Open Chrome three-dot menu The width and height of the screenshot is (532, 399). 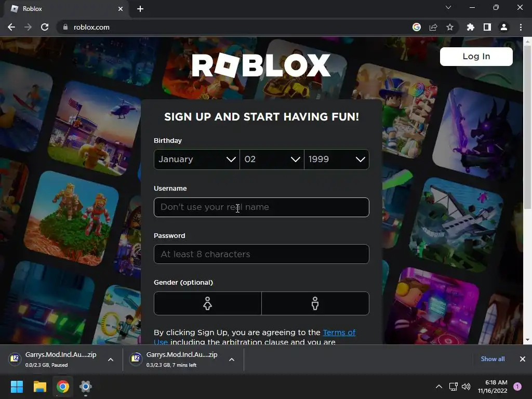click(x=521, y=27)
